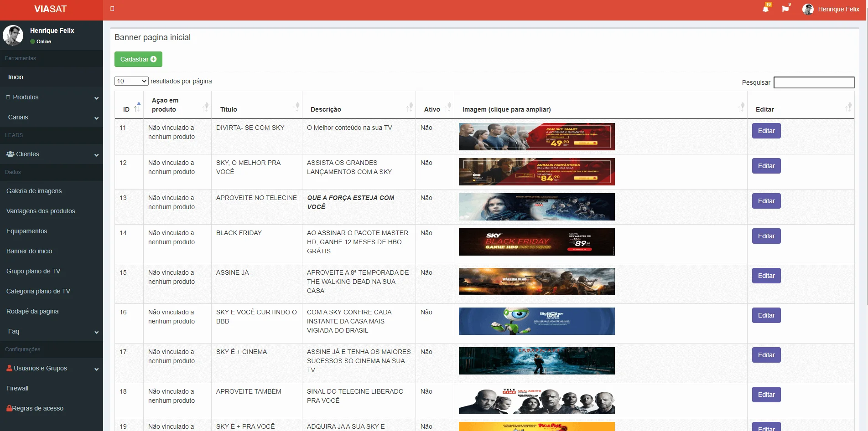Sort by Editar column arrows
Image resolution: width=868 pixels, height=431 pixels.
(x=848, y=107)
